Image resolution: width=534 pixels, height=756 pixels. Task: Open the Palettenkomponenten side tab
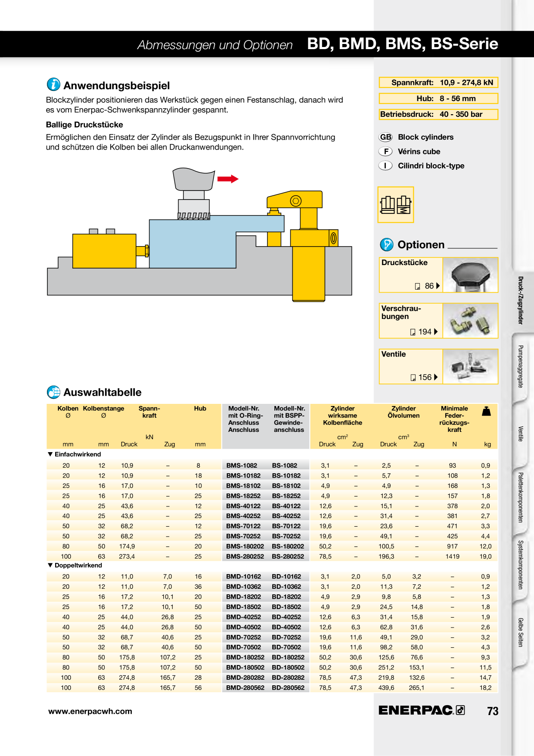(521, 498)
